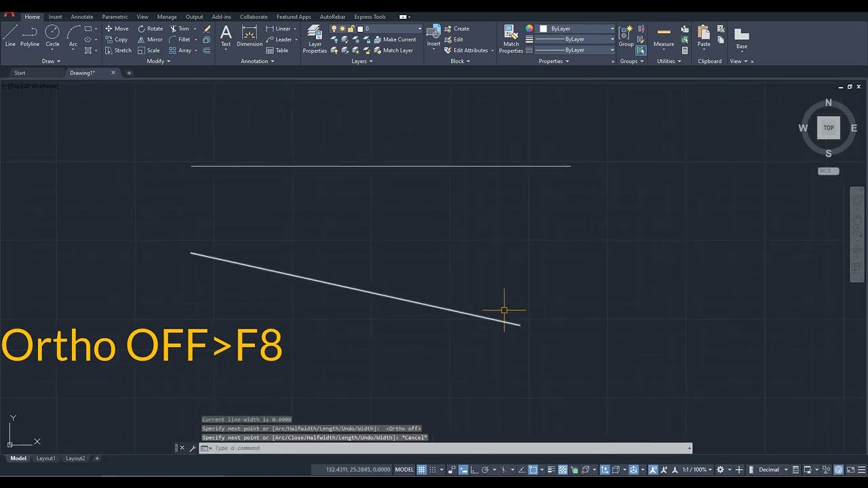Click the Scale tool
868x488 pixels.
pyautogui.click(x=149, y=50)
